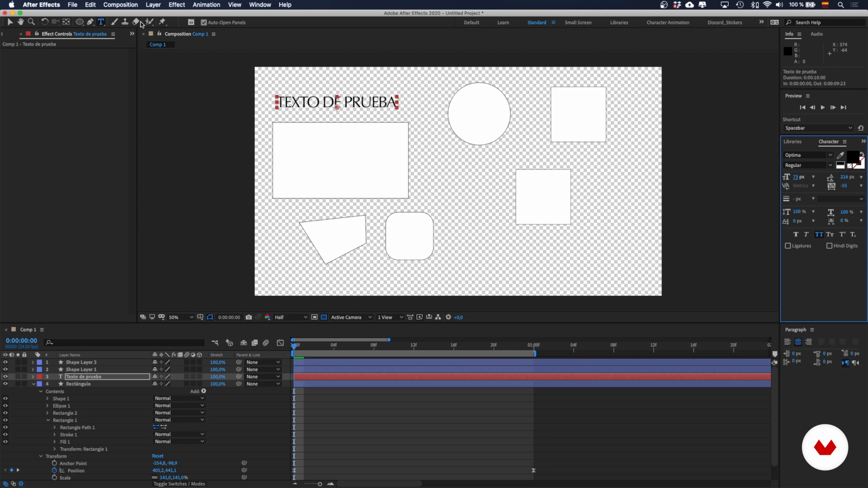This screenshot has width=868, height=488.
Task: Click the timeline layer search field
Action: click(x=124, y=343)
